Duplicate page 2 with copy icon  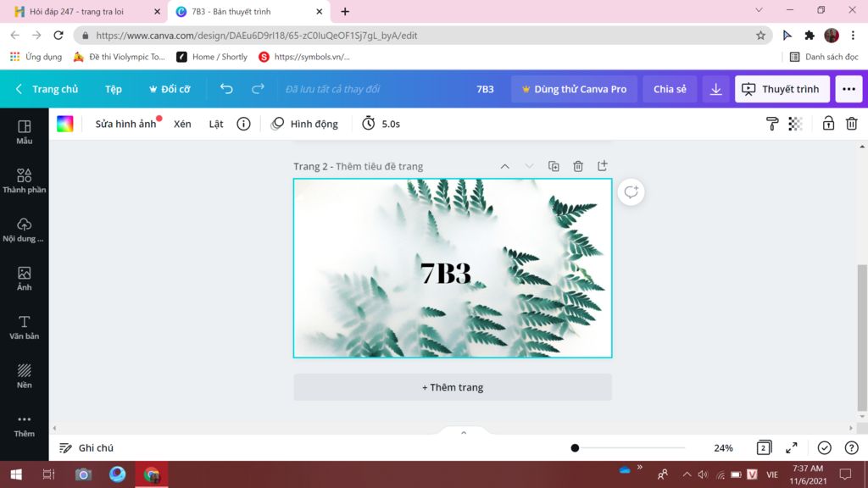554,166
